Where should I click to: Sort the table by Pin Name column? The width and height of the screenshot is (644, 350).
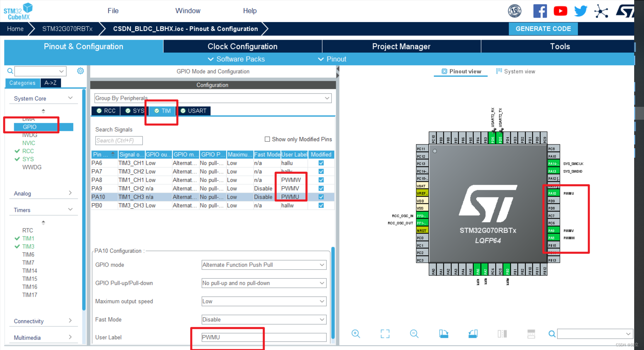click(x=104, y=155)
